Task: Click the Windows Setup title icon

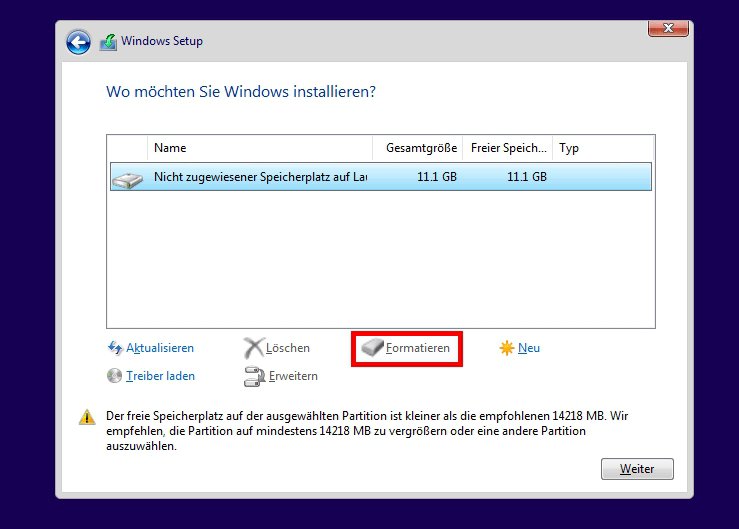Action: point(108,42)
